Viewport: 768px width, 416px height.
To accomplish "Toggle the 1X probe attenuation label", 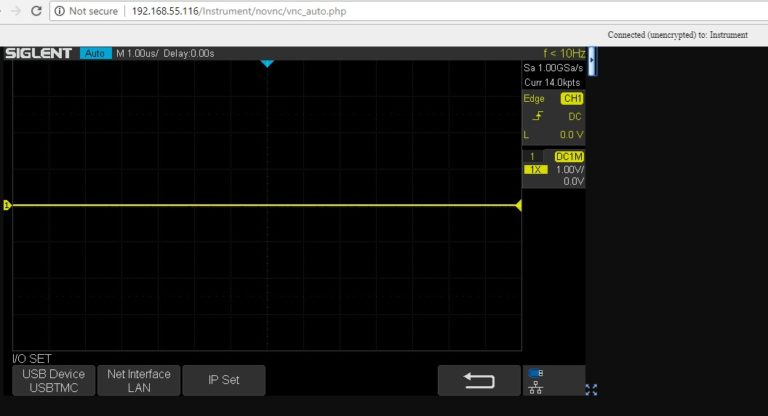I will click(536, 170).
